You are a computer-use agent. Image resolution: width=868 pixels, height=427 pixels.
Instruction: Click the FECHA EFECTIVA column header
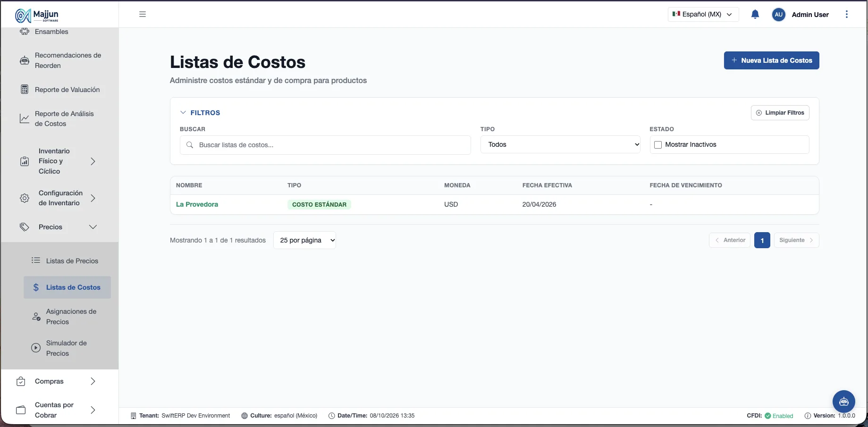pos(547,185)
